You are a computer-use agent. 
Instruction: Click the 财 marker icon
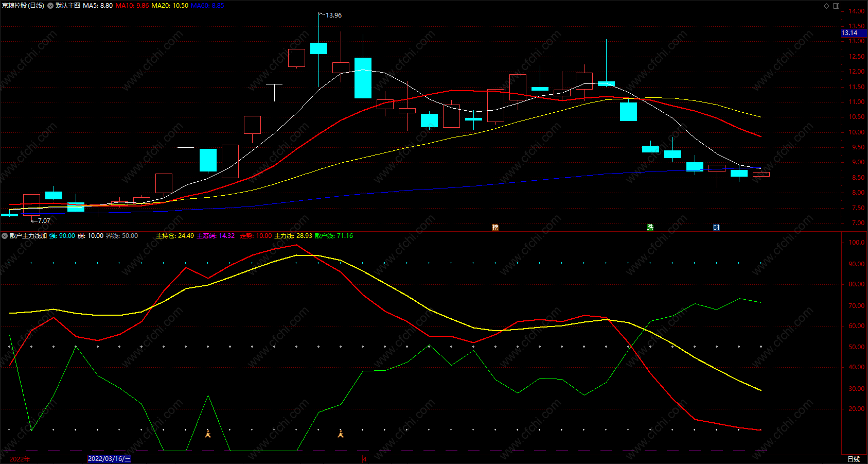pos(716,227)
